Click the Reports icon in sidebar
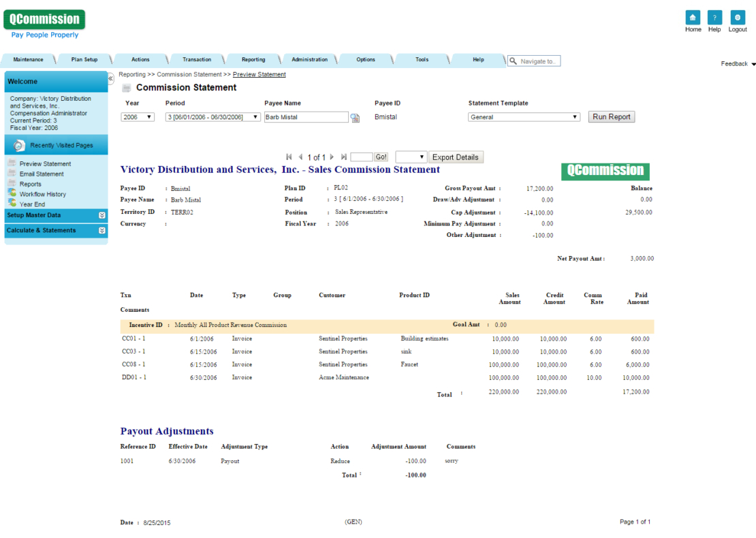Screen dimensions: 756x538 click(x=13, y=183)
